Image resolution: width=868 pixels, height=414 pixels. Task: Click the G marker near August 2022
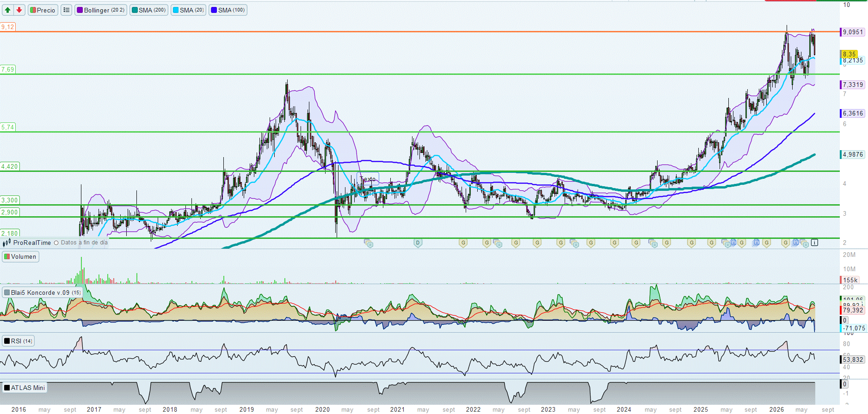coord(516,243)
